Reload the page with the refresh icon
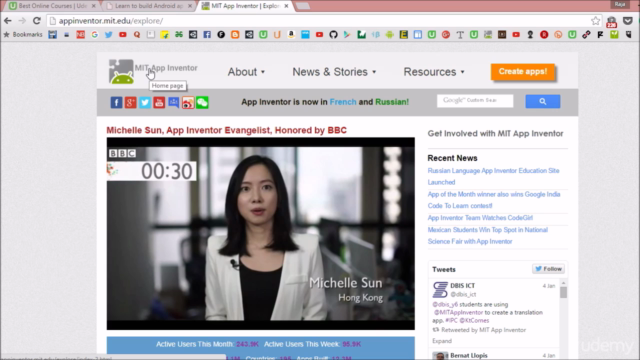 [37, 21]
